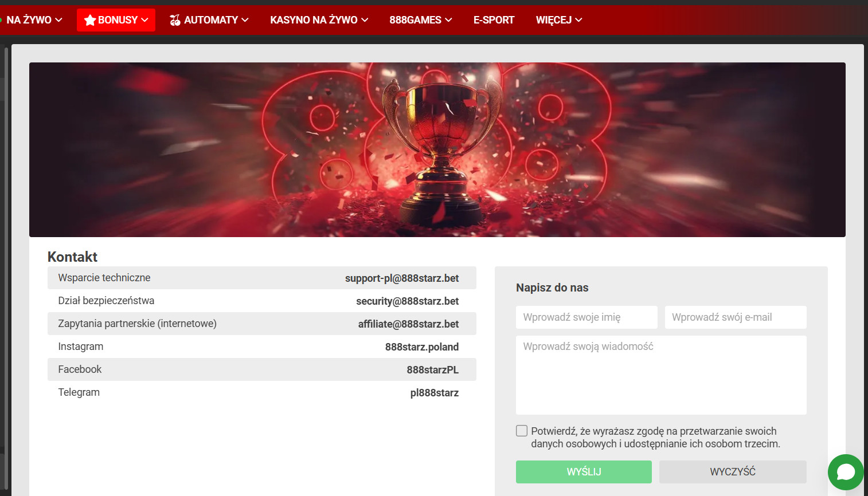Open the E-Sport menu item

pyautogui.click(x=494, y=20)
